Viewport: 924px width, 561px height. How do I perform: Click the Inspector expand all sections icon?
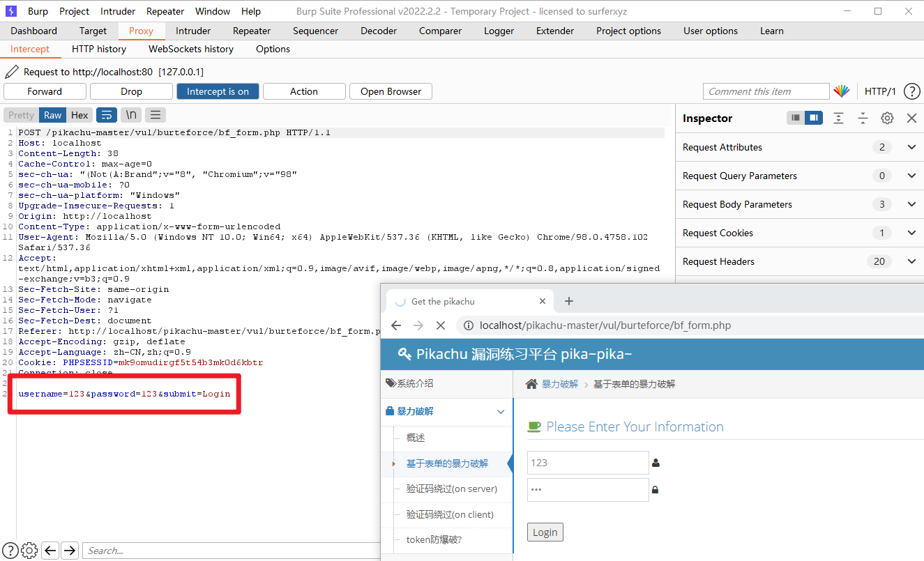click(x=838, y=118)
